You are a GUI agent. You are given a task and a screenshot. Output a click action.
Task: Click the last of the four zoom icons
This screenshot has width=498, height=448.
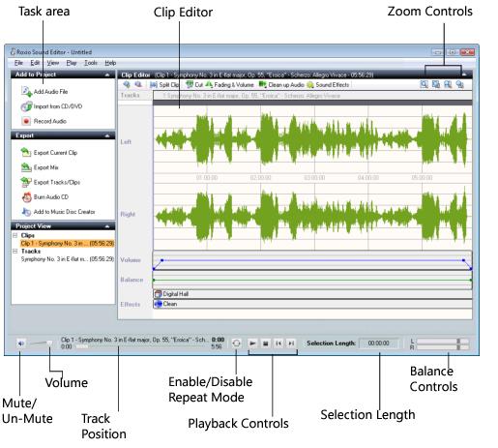(459, 84)
